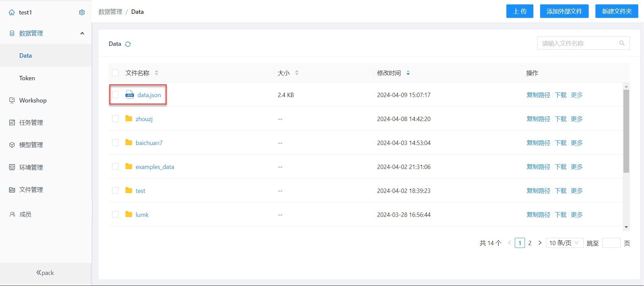Image resolution: width=644 pixels, height=286 pixels.
Task: Go to next page using arrow
Action: point(540,243)
